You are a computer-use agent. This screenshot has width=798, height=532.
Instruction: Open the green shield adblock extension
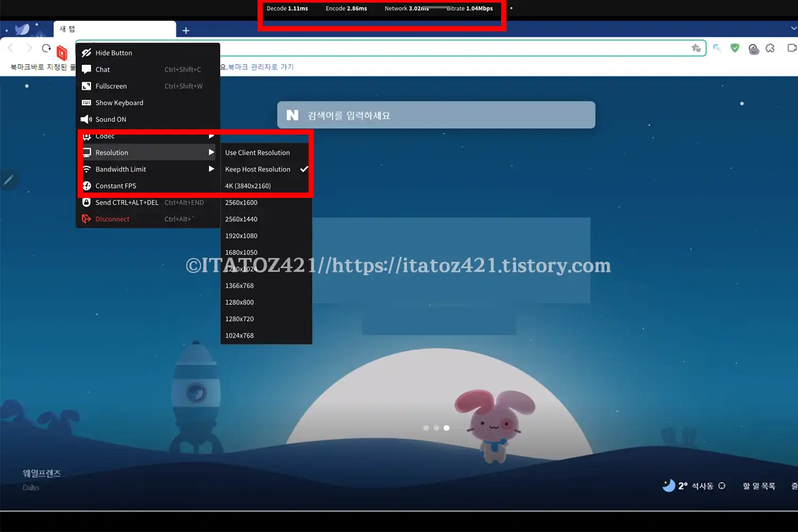coord(735,48)
